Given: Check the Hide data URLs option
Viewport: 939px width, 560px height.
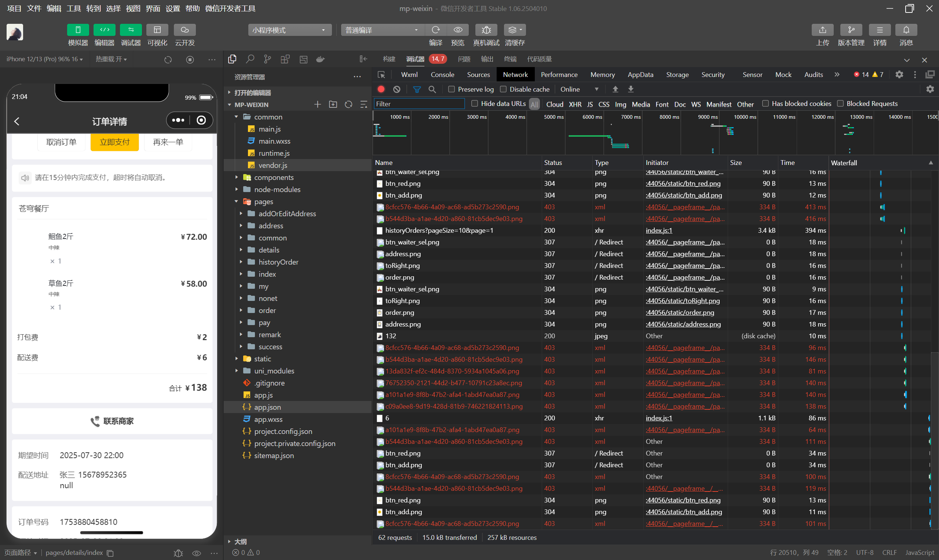Looking at the screenshot, I should tap(475, 103).
